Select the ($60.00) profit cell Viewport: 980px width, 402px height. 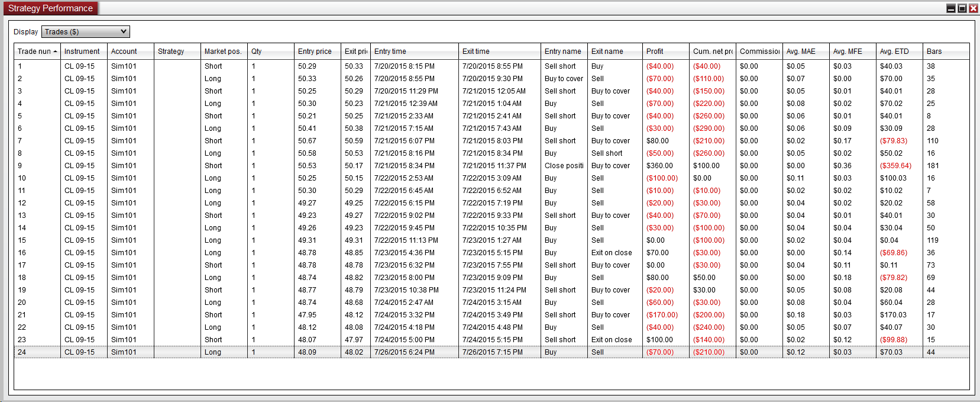[x=660, y=303]
